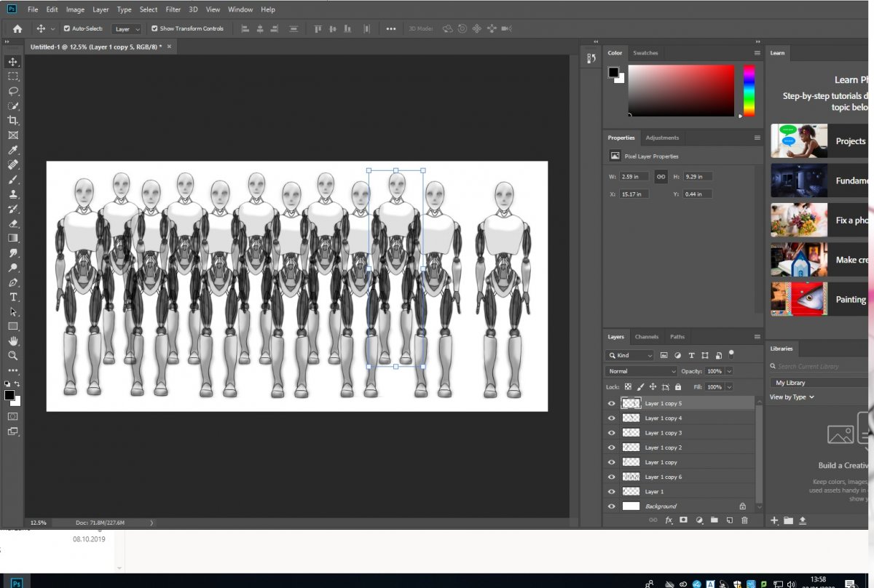Click the create new group folder icon
The width and height of the screenshot is (874, 588).
[714, 520]
